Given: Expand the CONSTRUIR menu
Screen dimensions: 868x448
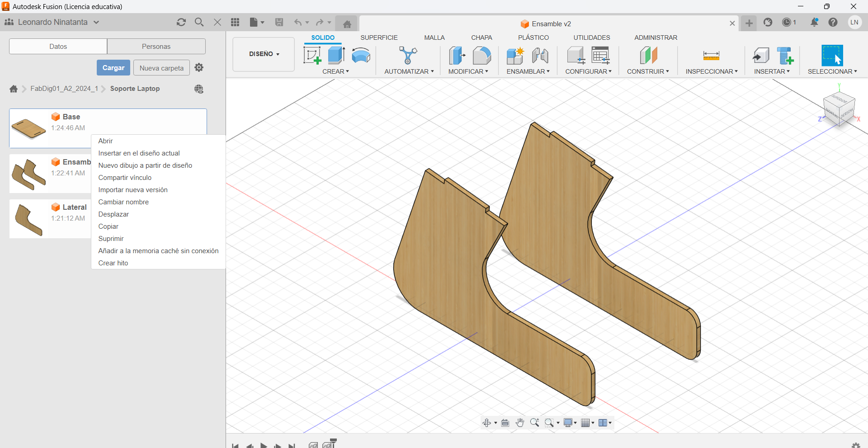Looking at the screenshot, I should 648,71.
